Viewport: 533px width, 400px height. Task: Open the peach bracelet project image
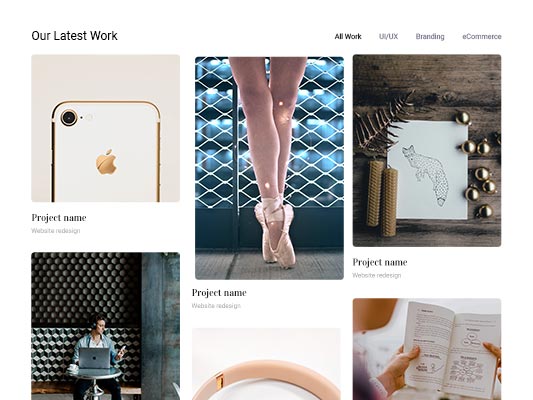(266, 364)
